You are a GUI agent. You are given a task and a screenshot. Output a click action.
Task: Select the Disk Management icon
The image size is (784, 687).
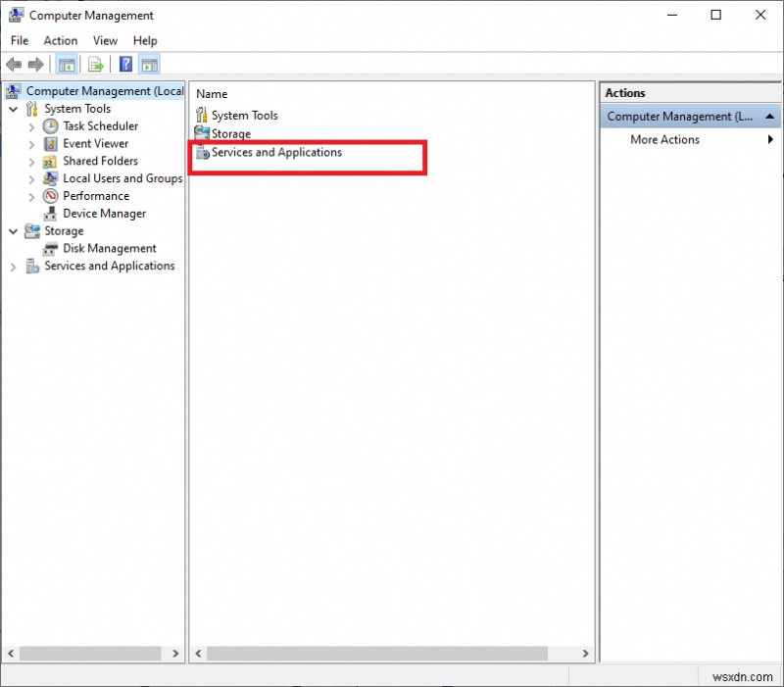(x=49, y=248)
